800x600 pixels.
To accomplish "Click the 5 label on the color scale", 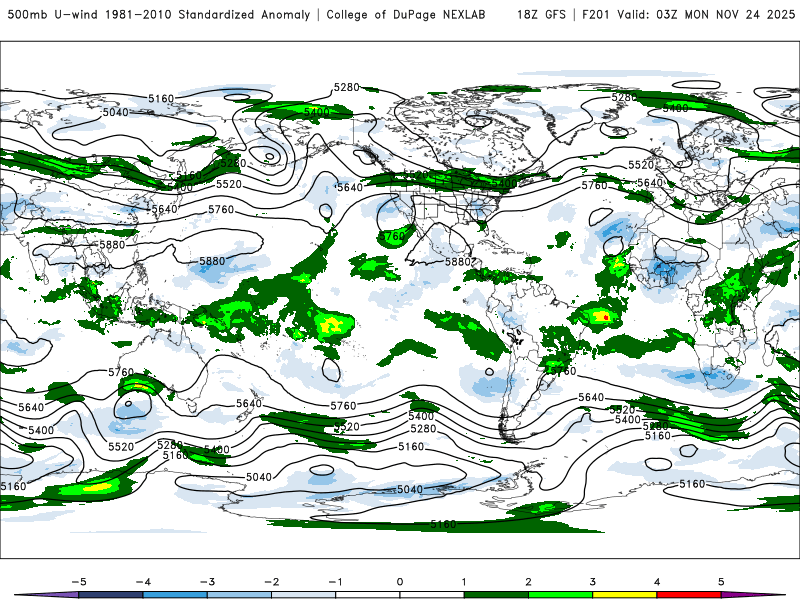I will [x=721, y=582].
